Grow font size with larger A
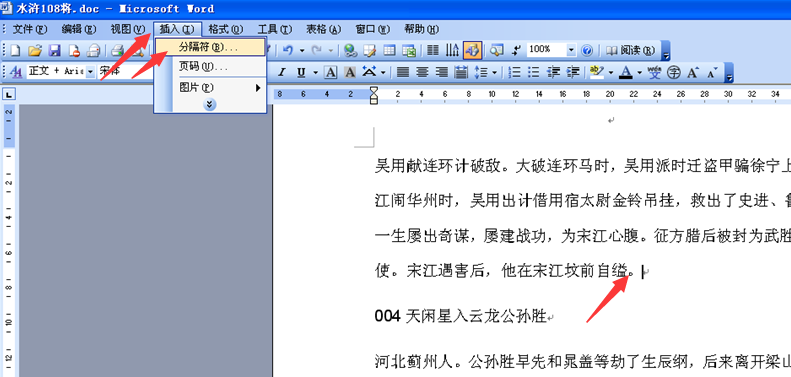 click(693, 72)
